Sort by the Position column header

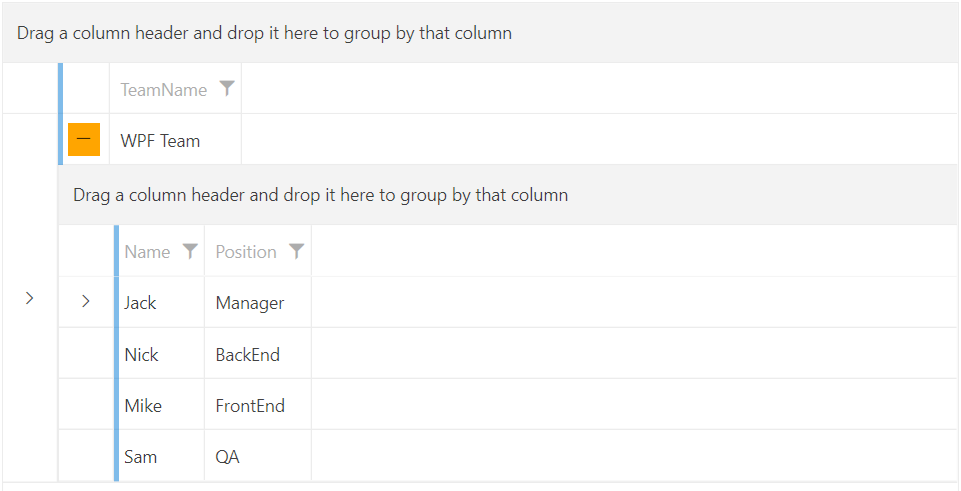246,252
